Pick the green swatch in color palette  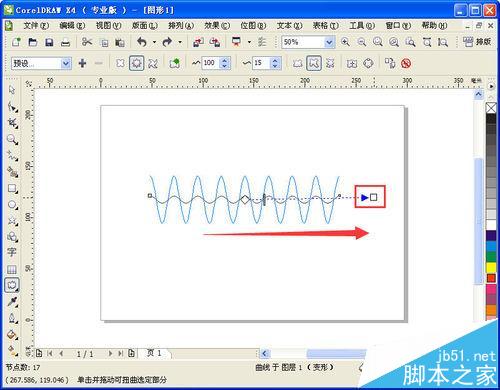click(491, 257)
